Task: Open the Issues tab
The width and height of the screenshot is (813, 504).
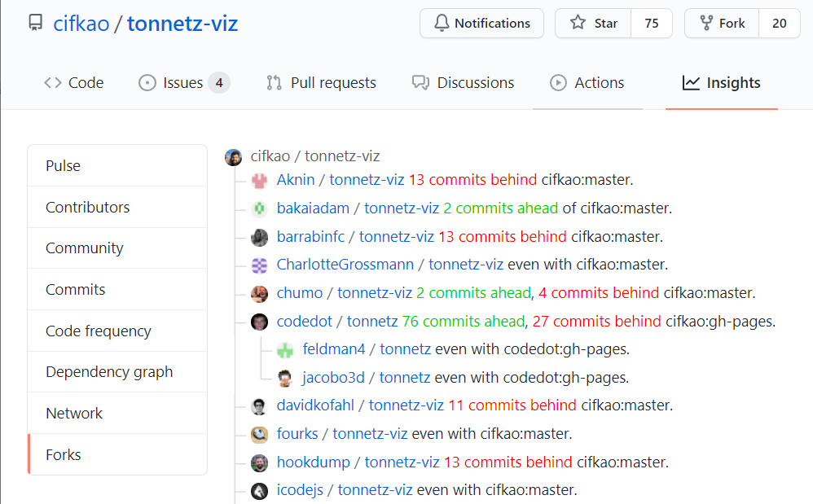Action: coord(183,83)
